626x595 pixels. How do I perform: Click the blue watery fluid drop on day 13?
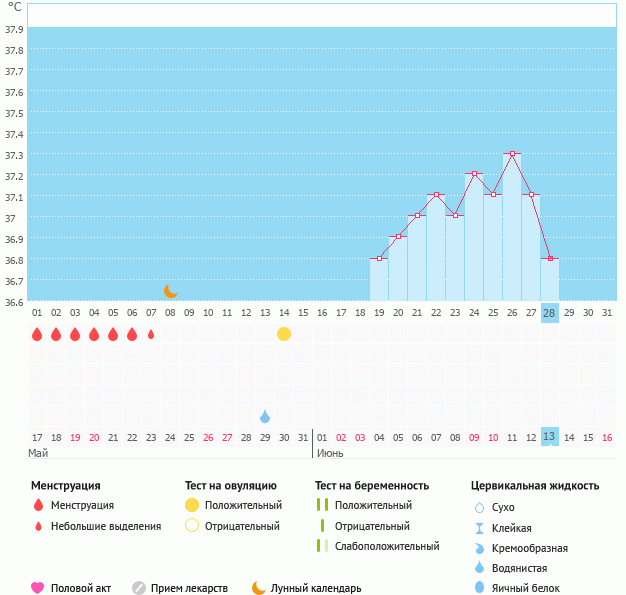(x=265, y=416)
